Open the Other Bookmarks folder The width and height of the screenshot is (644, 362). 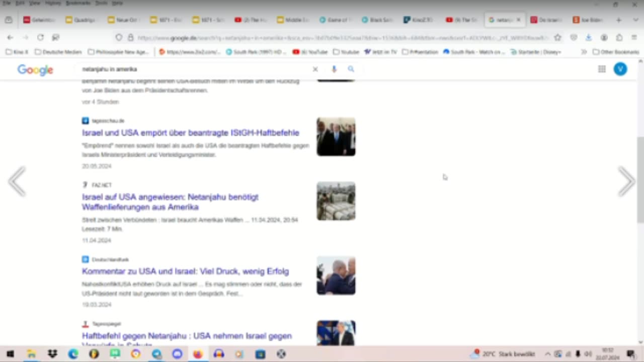pyautogui.click(x=616, y=52)
